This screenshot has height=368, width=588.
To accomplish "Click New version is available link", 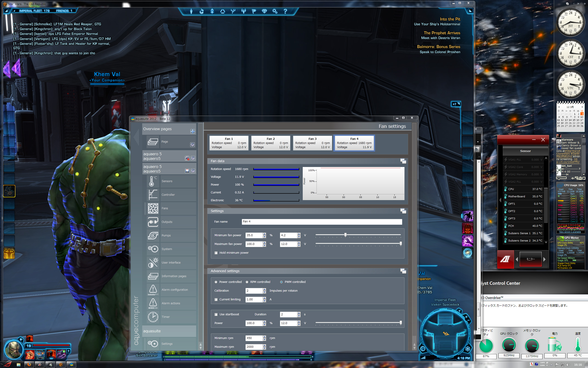I will [x=570, y=232].
